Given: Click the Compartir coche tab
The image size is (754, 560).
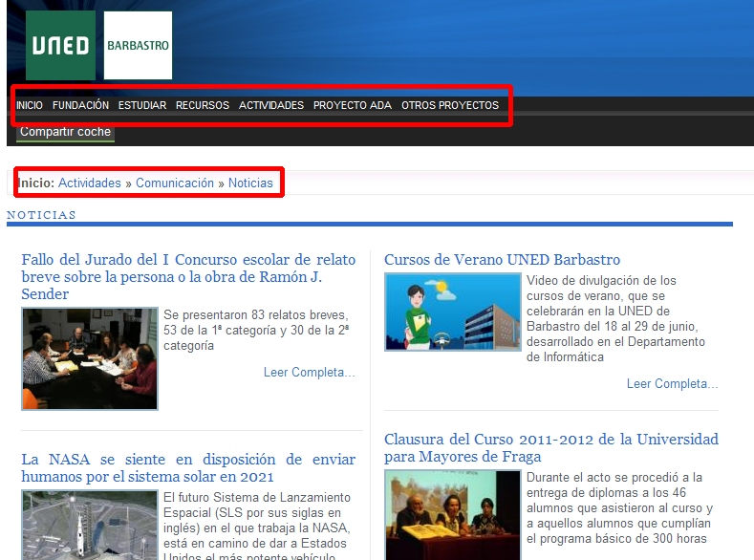Looking at the screenshot, I should [x=66, y=132].
